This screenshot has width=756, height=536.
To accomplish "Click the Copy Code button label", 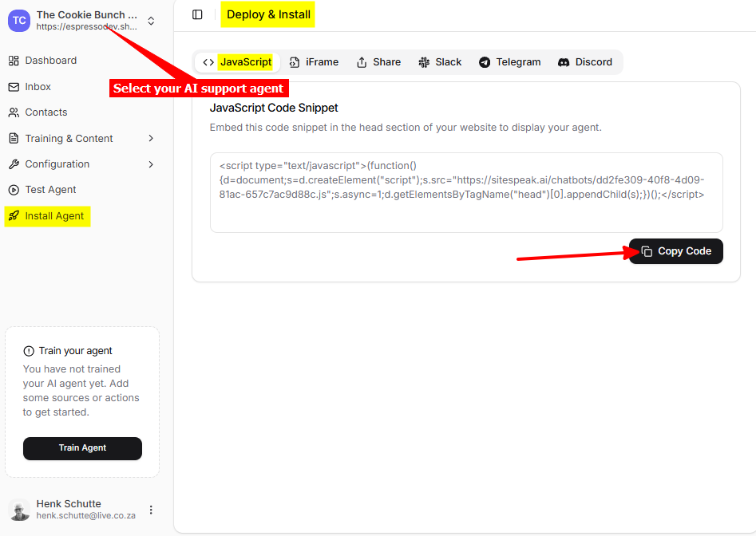I will [685, 251].
